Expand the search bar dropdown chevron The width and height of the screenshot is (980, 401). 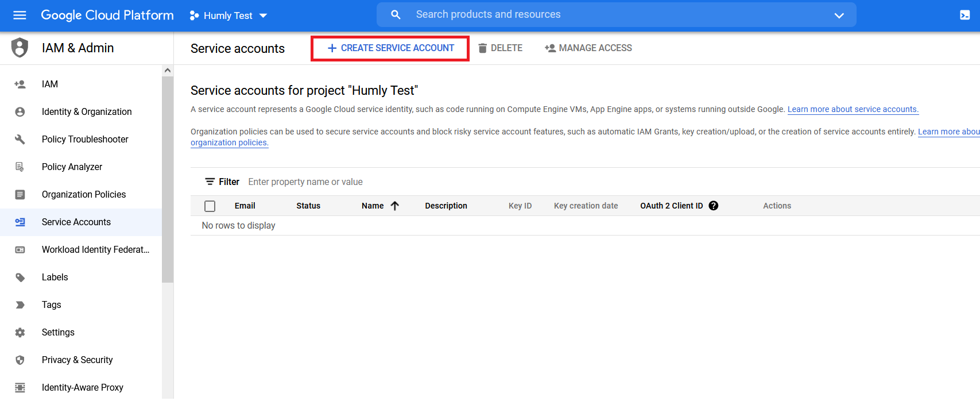(x=839, y=15)
